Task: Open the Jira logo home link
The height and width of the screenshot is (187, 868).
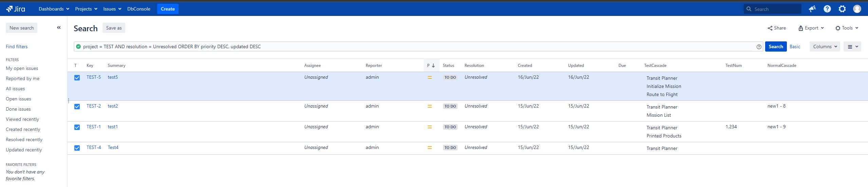Action: [x=16, y=9]
